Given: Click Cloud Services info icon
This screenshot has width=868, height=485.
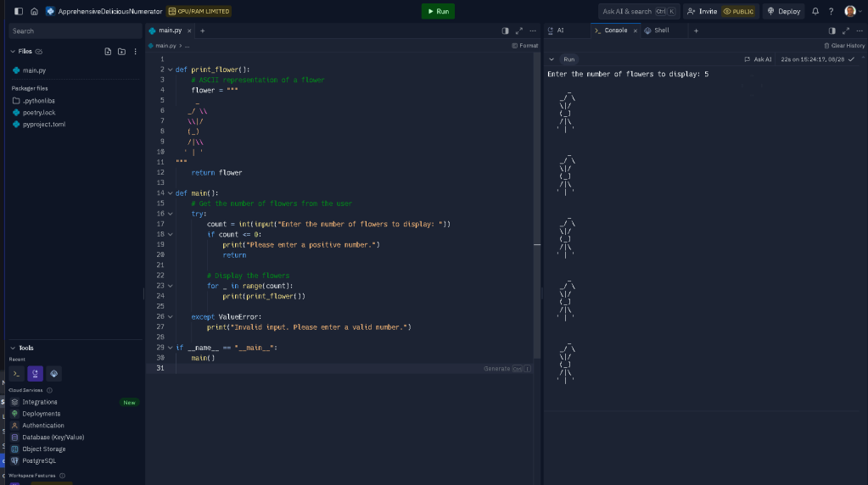Looking at the screenshot, I should point(49,390).
